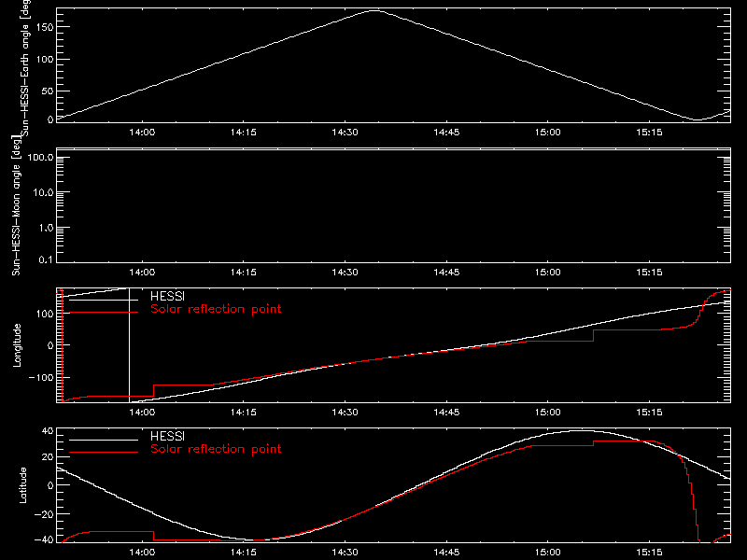Image resolution: width=747 pixels, height=560 pixels.
Task: Click the 1.0 tick label on Moon angle plot
Action: (46, 228)
